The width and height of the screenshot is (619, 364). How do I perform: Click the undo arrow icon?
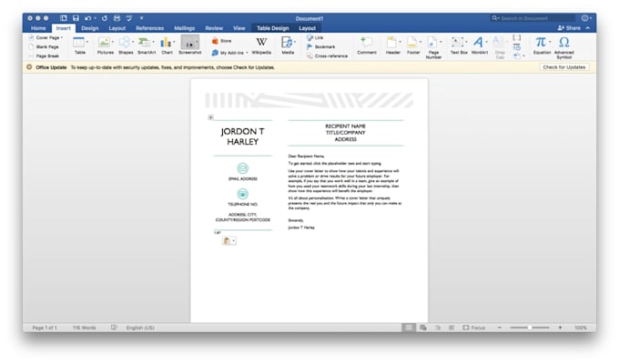[87, 18]
